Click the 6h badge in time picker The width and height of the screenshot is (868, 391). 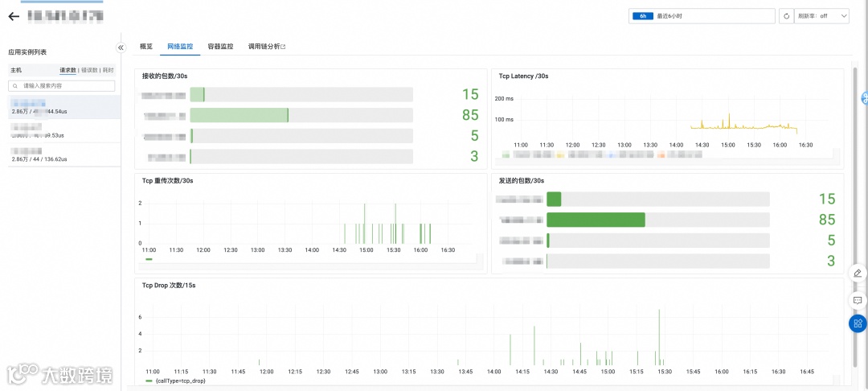643,16
